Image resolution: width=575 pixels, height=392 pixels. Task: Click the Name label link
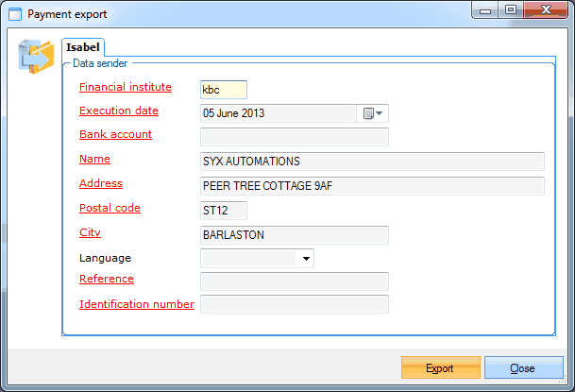pyautogui.click(x=94, y=159)
